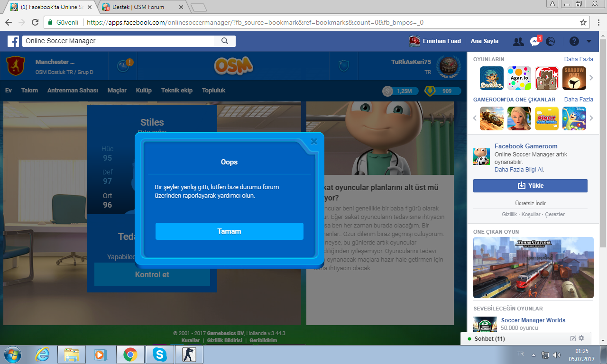Switch to Destek OSM Forum tab
Viewport: 607px width, 364px height.
[143, 7]
